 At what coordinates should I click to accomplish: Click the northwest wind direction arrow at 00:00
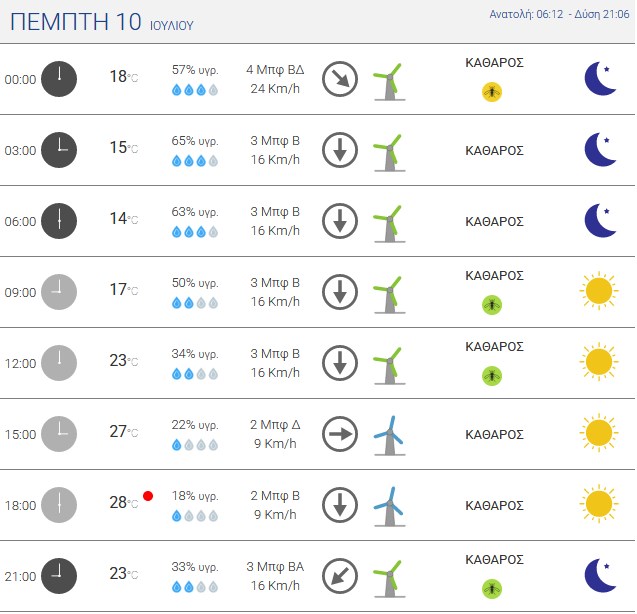[x=340, y=79]
